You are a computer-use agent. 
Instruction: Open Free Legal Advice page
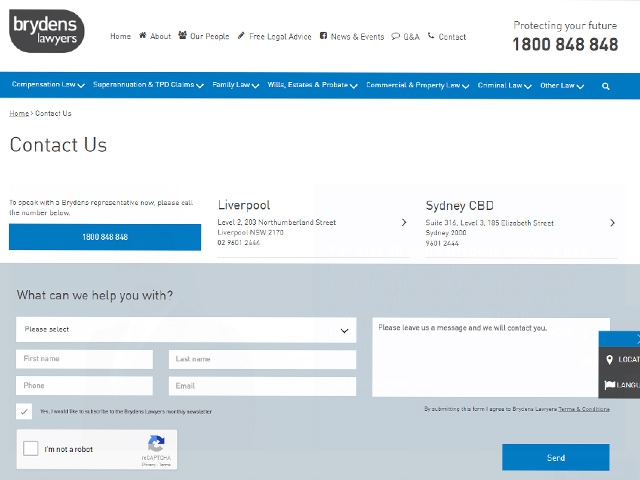(x=280, y=36)
